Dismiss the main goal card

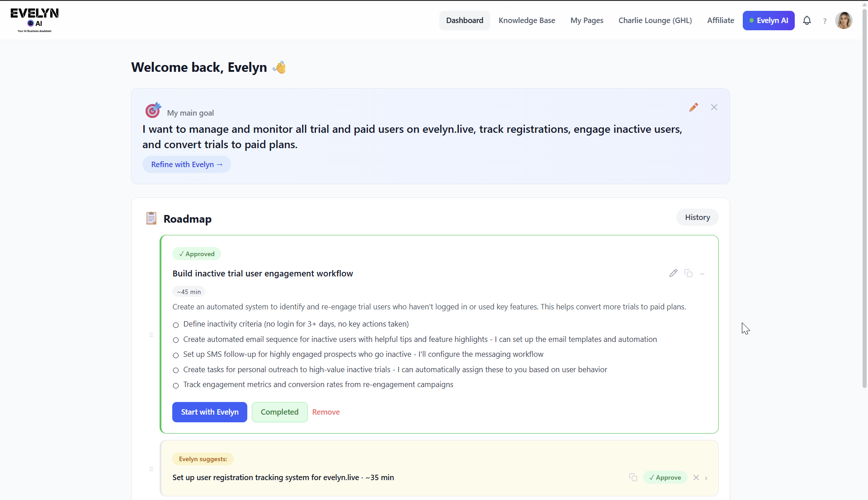(714, 107)
